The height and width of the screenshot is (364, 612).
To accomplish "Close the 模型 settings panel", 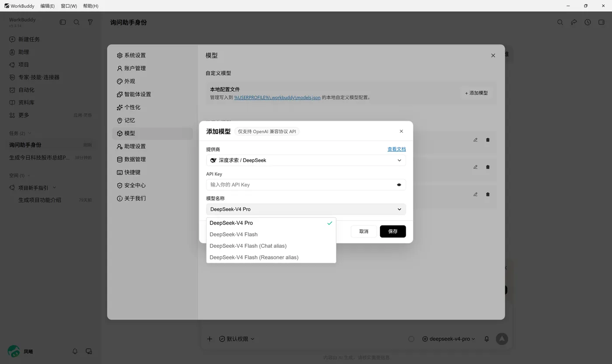I will [x=493, y=55].
